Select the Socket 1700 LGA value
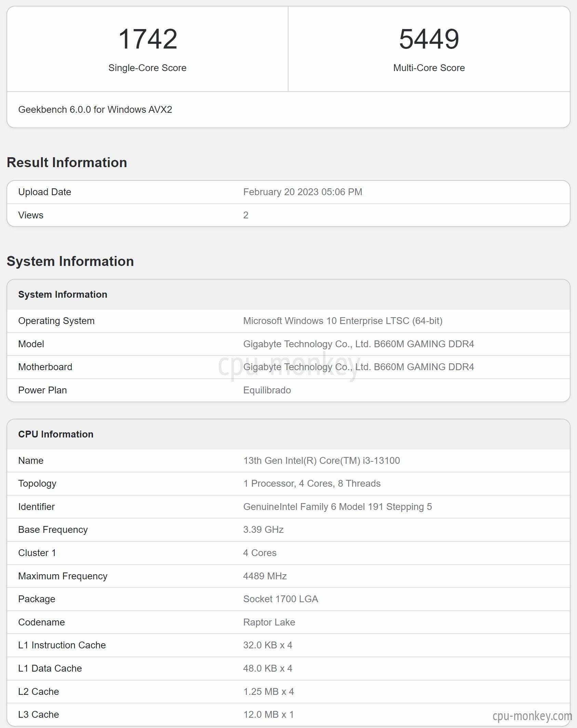 281,599
